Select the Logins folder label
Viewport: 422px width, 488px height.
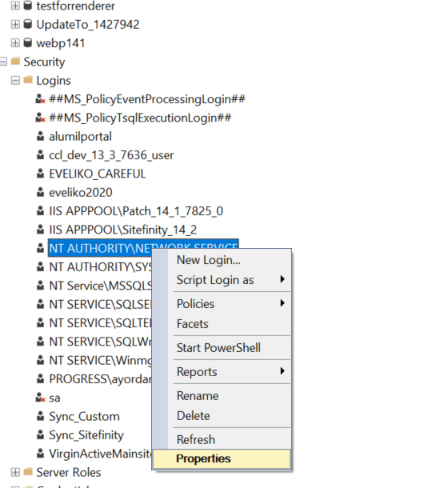pyautogui.click(x=53, y=81)
